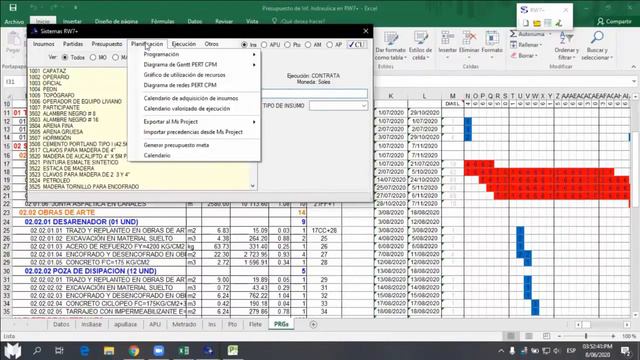This screenshot has width=640, height=360.
Task: Click the Eliminar cells icon
Action: click(469, 38)
